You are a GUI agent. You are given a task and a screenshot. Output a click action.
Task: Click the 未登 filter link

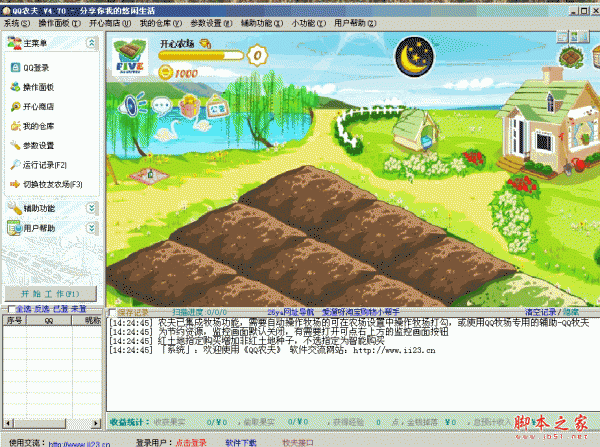pyautogui.click(x=78, y=308)
